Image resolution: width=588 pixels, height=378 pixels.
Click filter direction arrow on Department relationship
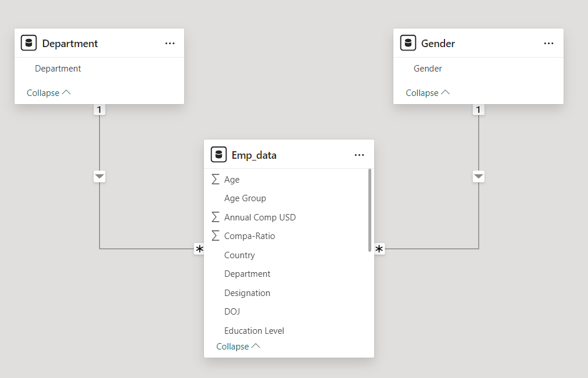pos(99,177)
